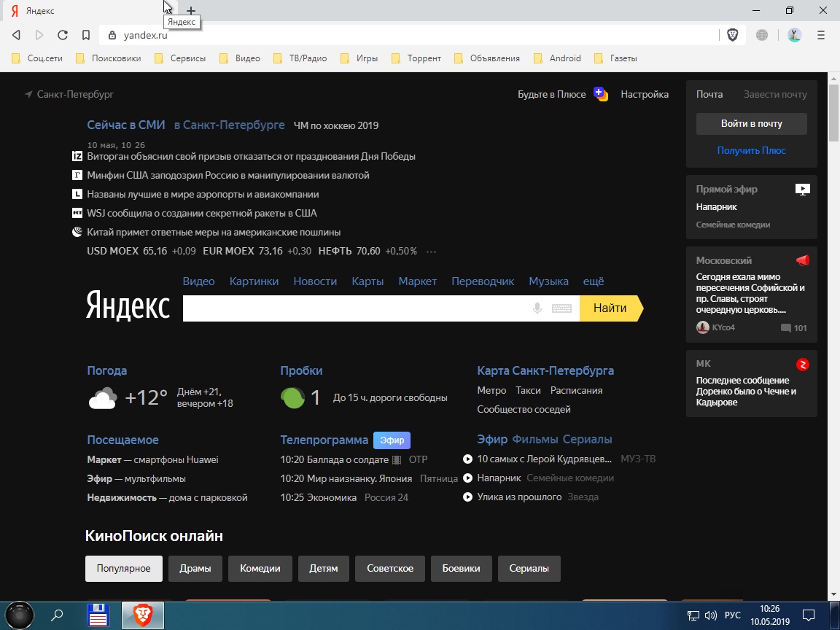840x630 pixels.
Task: Open the Газеты bookmarks folder
Action: (x=616, y=58)
